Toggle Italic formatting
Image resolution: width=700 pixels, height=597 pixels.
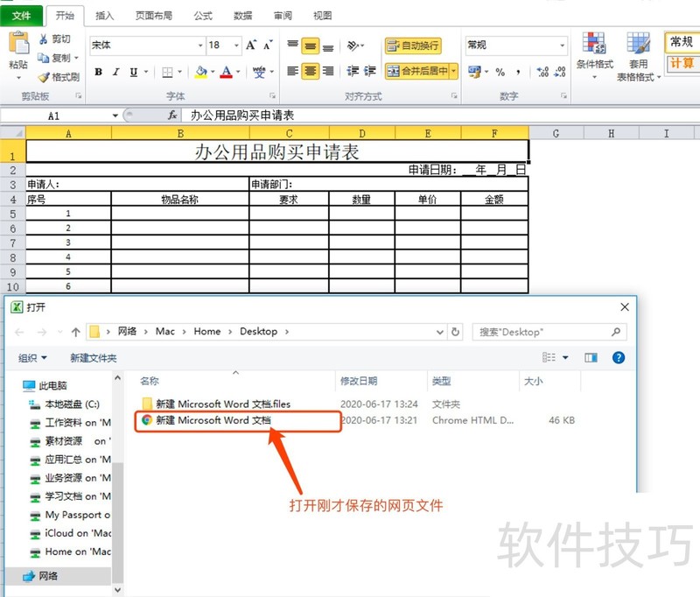(116, 72)
